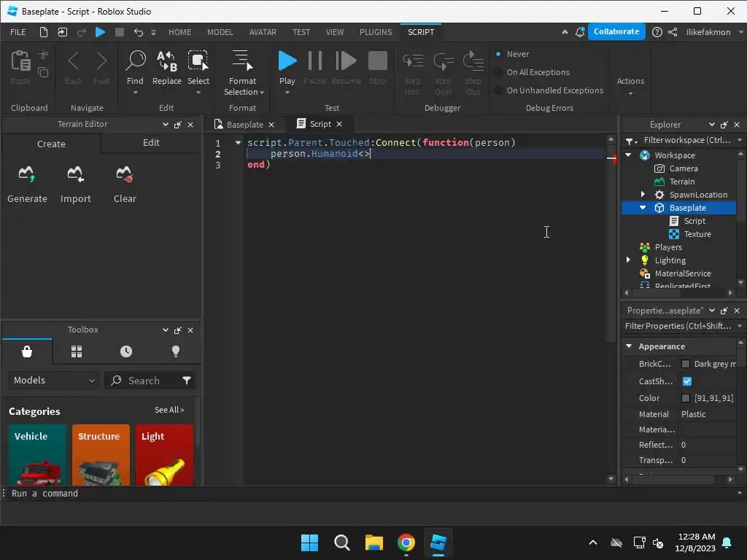This screenshot has height=560, width=747.
Task: Open the Replace tool
Action: [167, 68]
